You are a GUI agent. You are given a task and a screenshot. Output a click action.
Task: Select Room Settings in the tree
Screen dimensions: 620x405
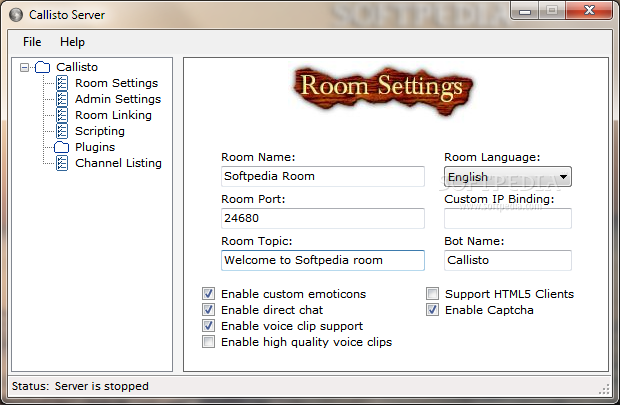[x=116, y=83]
